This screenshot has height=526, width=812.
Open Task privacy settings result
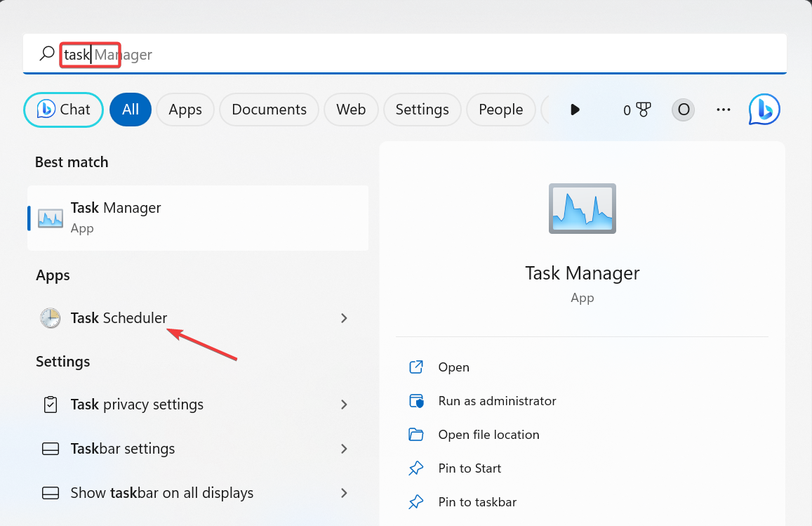pos(198,405)
